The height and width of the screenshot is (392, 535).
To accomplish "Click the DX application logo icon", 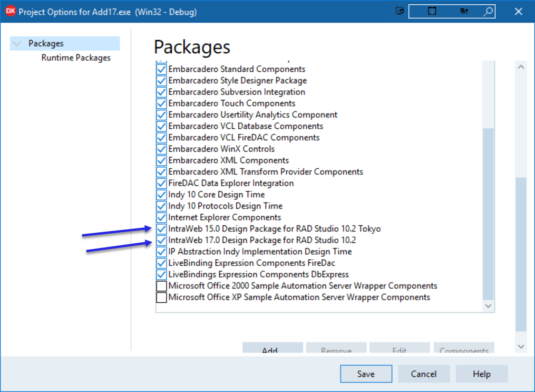I will (10, 11).
